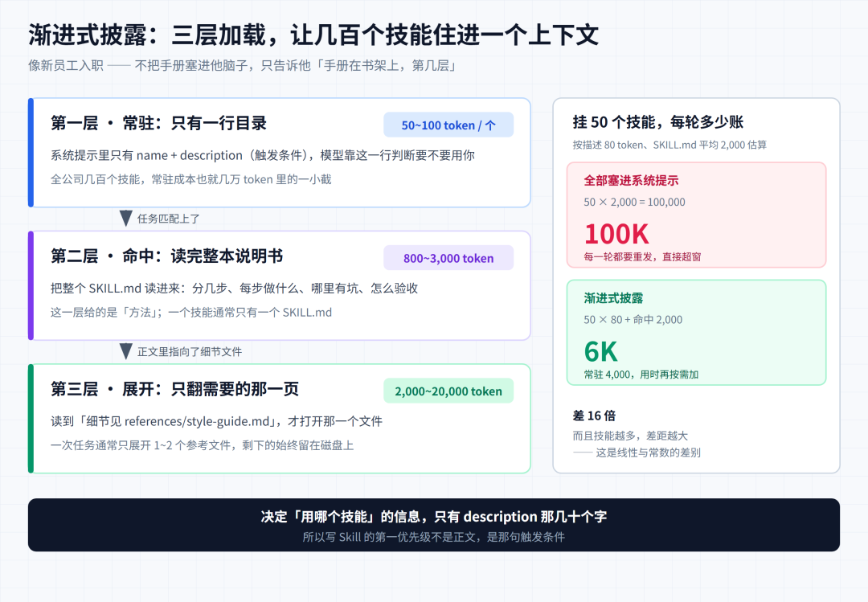Click the note 按描述 80 token、SKILL.md 平均 2,000 估算
The height and width of the screenshot is (602, 868).
[669, 145]
